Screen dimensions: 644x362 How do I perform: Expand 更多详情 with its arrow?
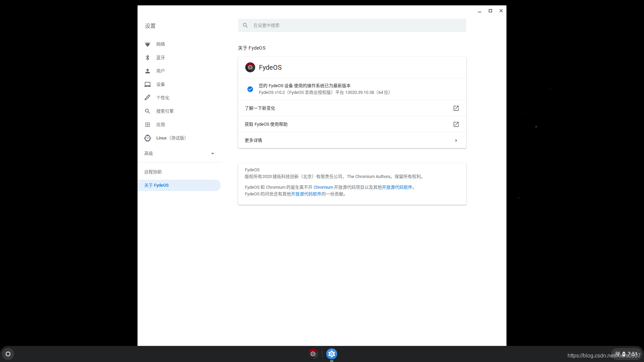[456, 140]
